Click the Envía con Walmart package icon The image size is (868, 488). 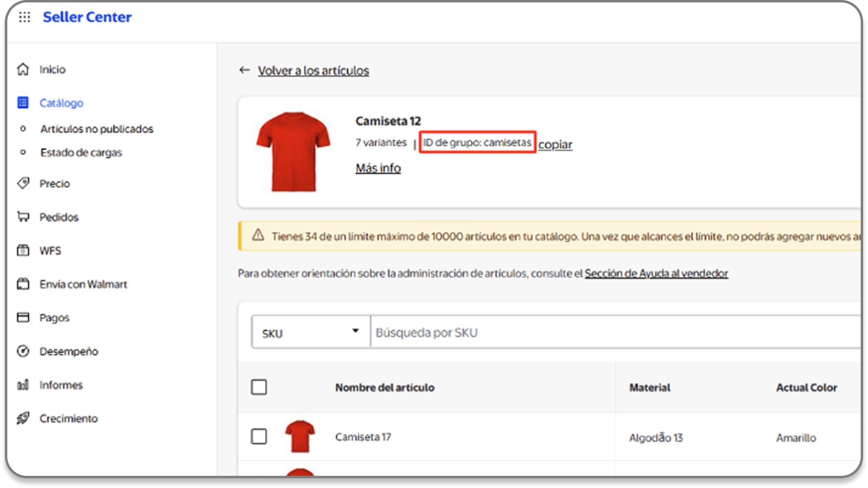(23, 284)
